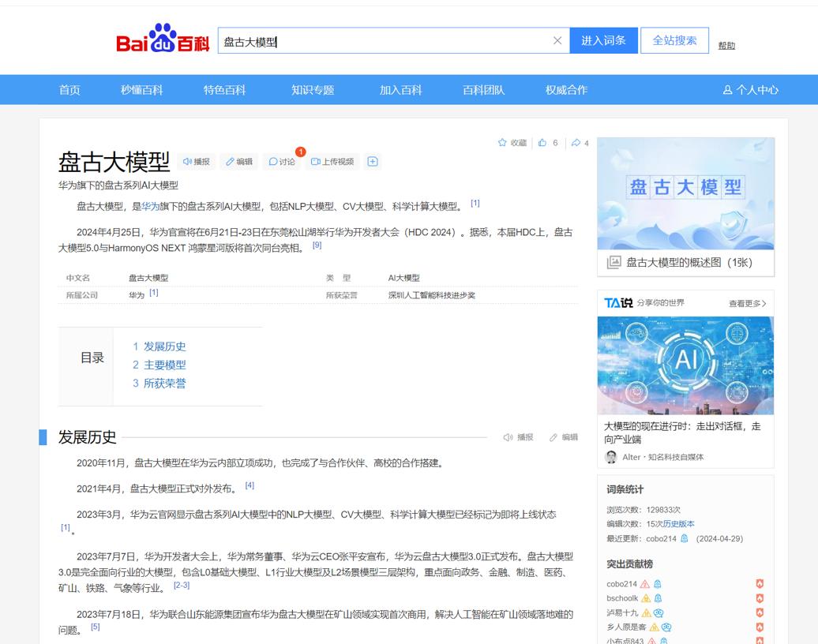Open the article 大模型的现在进行时
Image resolution: width=818 pixels, height=644 pixels.
pyautogui.click(x=682, y=432)
